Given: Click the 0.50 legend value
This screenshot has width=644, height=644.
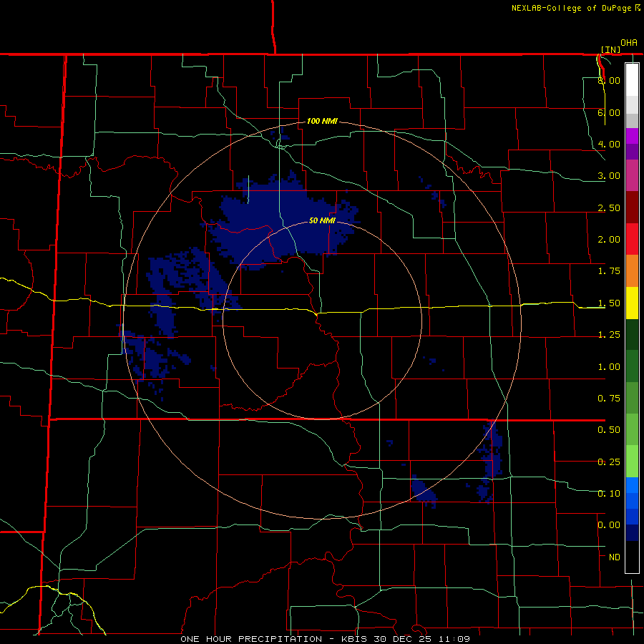Looking at the screenshot, I should coord(609,430).
